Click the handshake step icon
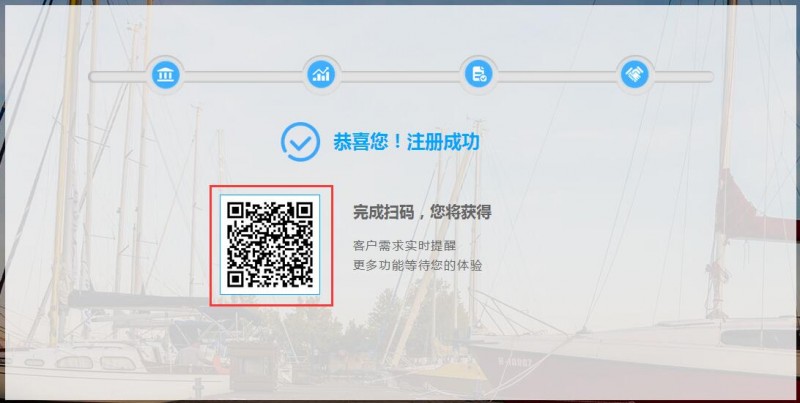Screen dimensions: 800x403 pos(635,75)
